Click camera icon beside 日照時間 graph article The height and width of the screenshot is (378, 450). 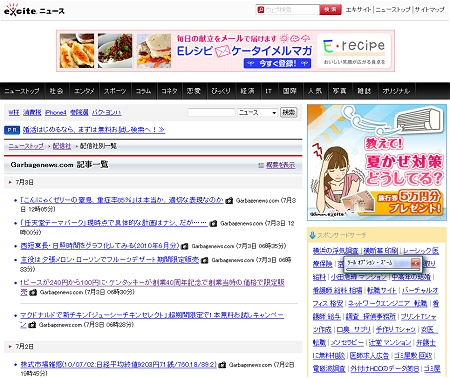pyautogui.click(x=184, y=246)
